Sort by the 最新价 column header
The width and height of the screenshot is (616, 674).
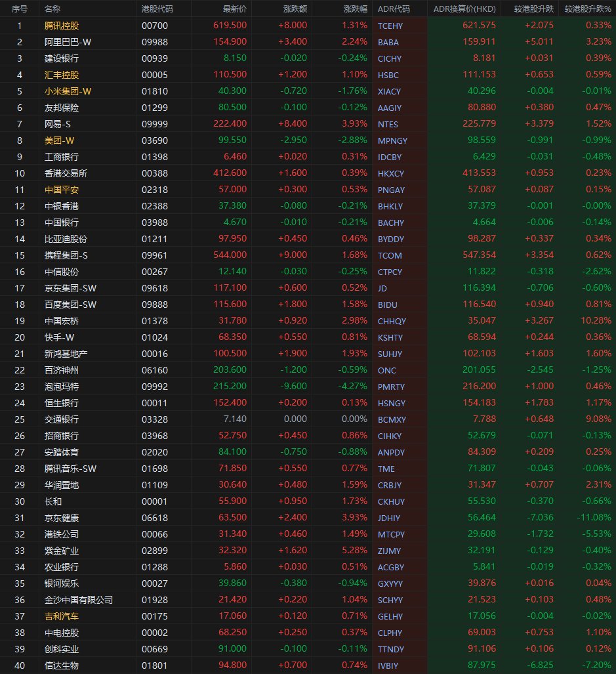click(235, 9)
